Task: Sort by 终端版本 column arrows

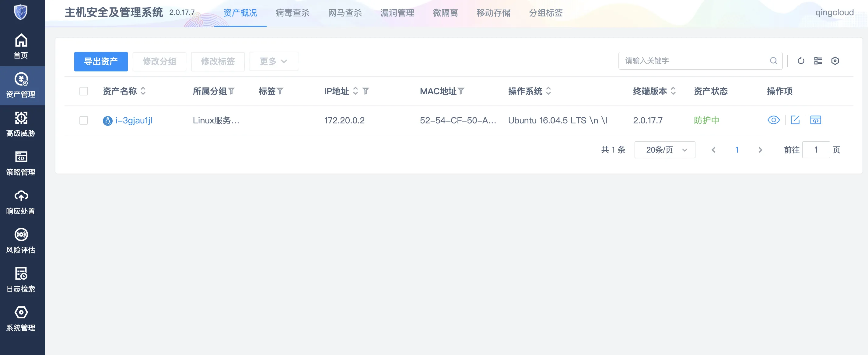Action: (673, 91)
